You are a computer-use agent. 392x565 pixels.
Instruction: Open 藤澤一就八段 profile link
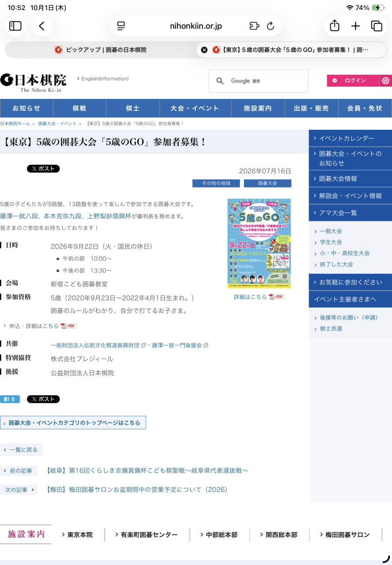[x=19, y=216]
